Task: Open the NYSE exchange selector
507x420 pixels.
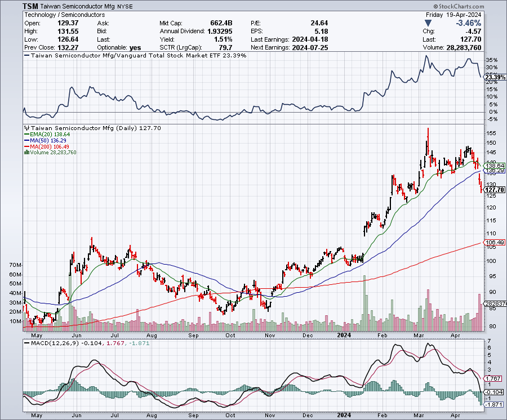Action: click(x=124, y=6)
